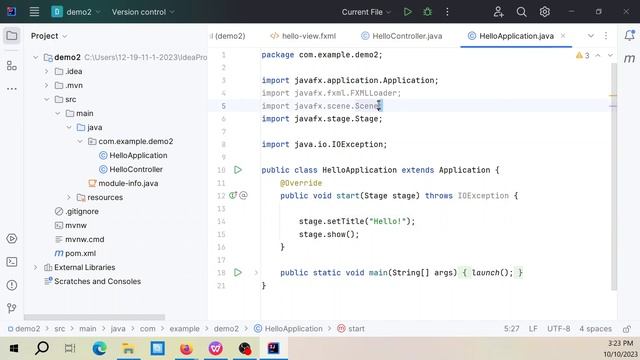Open the editor tab options menu
640x360 pixels.
tap(606, 36)
